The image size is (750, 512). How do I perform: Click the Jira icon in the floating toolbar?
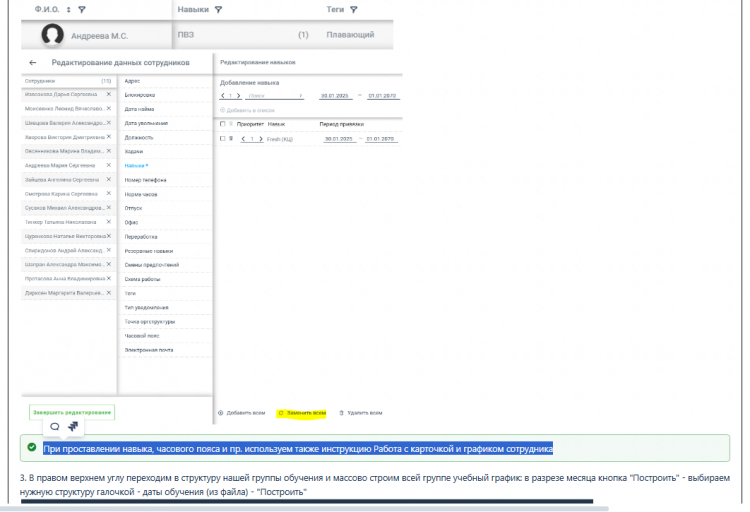pos(73,426)
